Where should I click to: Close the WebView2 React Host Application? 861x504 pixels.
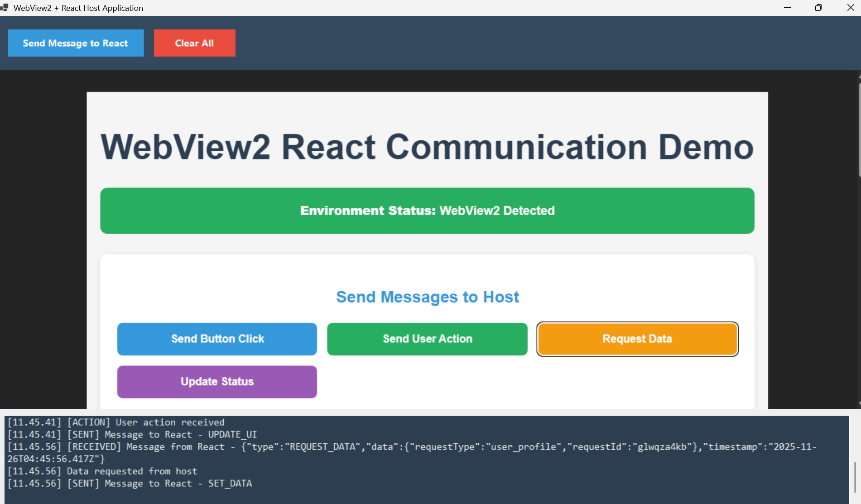pyautogui.click(x=850, y=8)
